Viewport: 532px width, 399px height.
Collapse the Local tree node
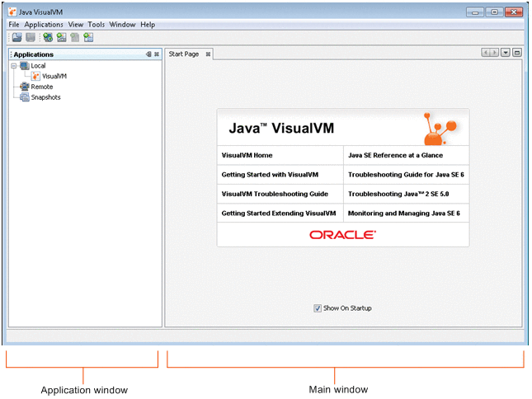point(13,66)
